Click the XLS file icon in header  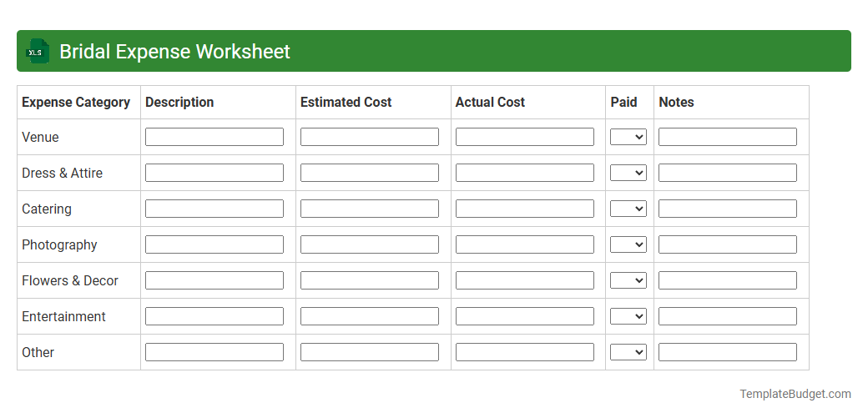coord(37,51)
